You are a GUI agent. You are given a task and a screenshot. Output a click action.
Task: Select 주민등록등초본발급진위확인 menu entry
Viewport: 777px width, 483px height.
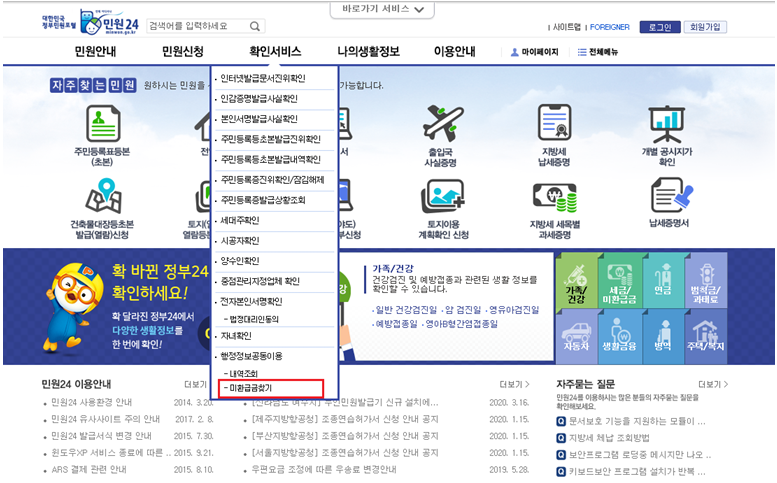click(271, 139)
